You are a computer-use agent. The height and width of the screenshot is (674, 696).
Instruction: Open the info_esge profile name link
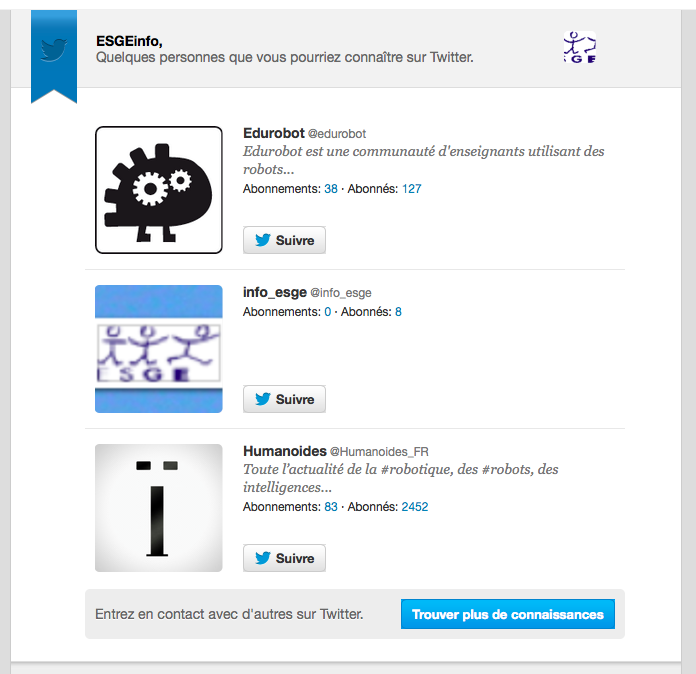tap(275, 292)
